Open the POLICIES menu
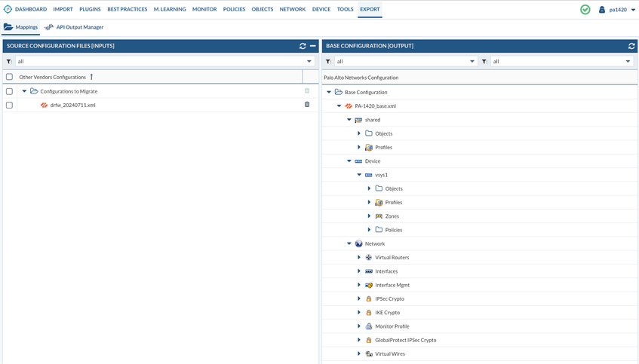Image resolution: width=639 pixels, height=364 pixels. [x=234, y=9]
